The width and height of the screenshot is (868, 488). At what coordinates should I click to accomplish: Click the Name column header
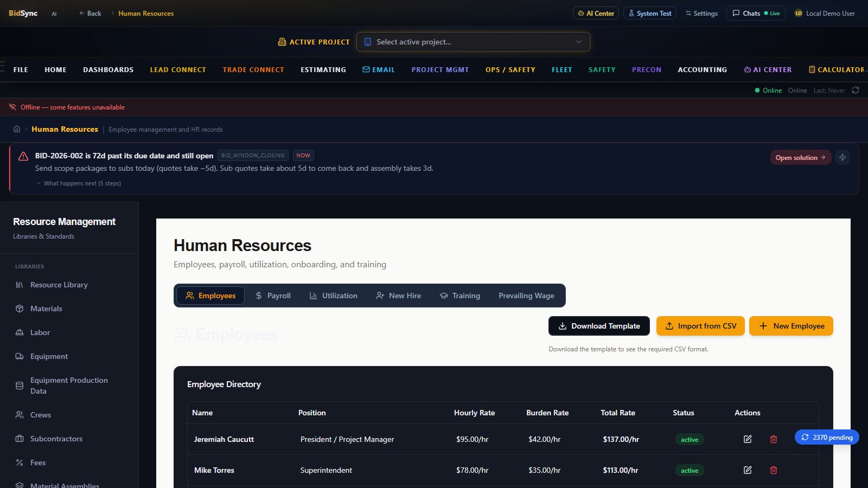[202, 413]
